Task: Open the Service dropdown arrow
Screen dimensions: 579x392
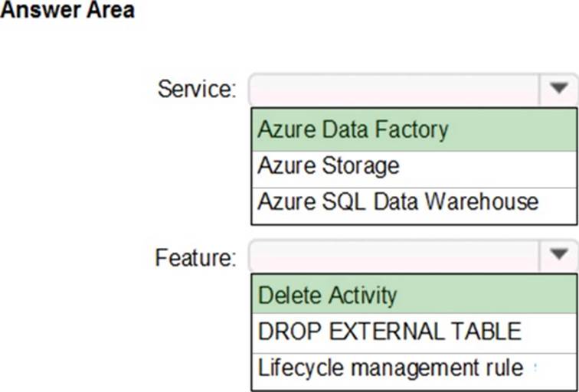Action: pos(559,89)
